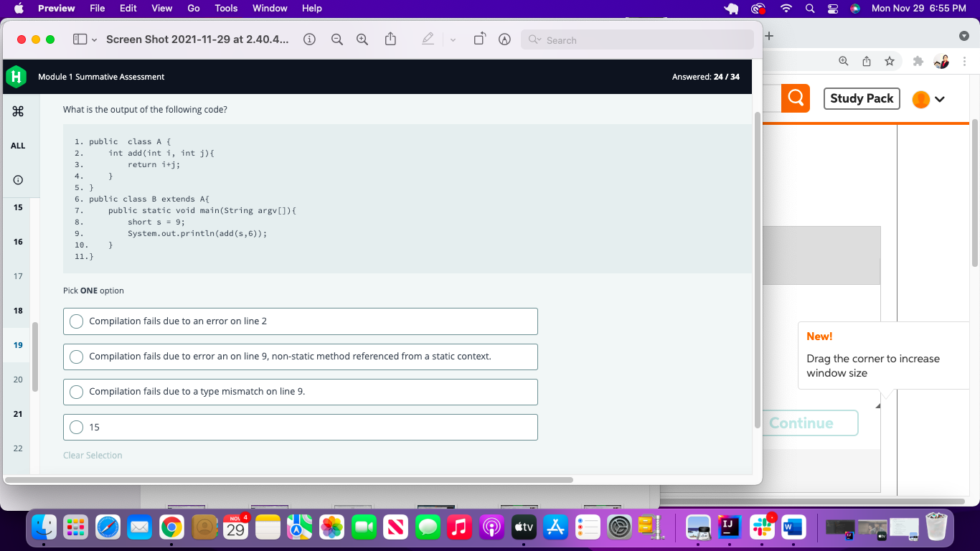
Task: Click the Zoom In magnifier in Preview toolbar
Action: 362,39
